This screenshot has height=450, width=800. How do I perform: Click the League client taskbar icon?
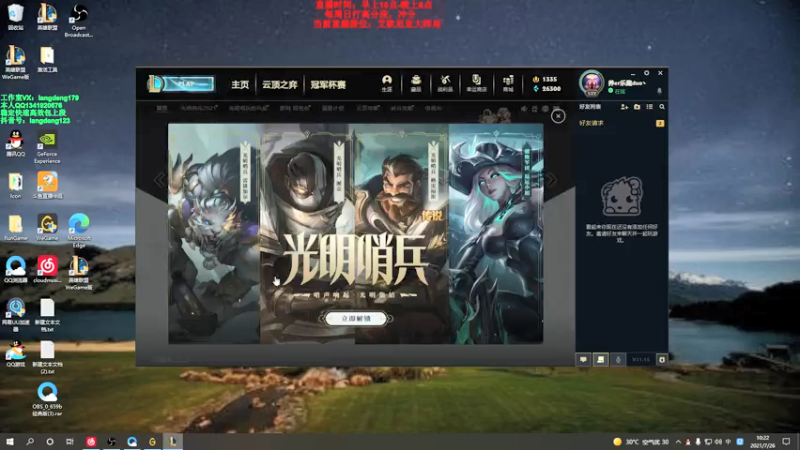[x=172, y=441]
